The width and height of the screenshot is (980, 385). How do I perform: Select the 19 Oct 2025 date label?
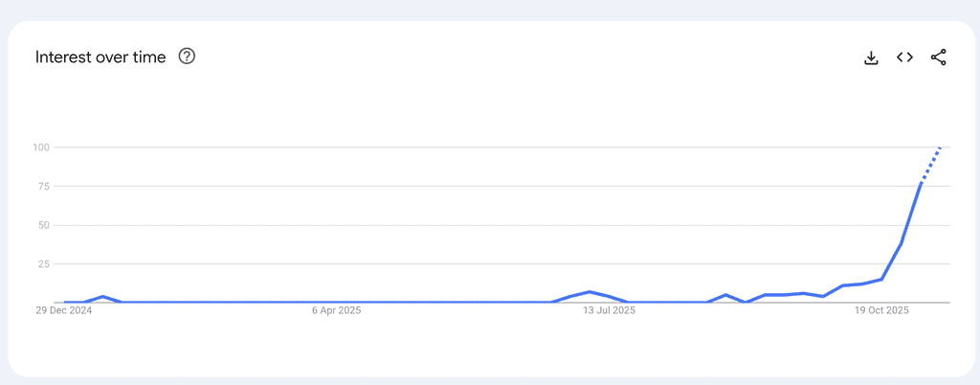click(x=882, y=310)
